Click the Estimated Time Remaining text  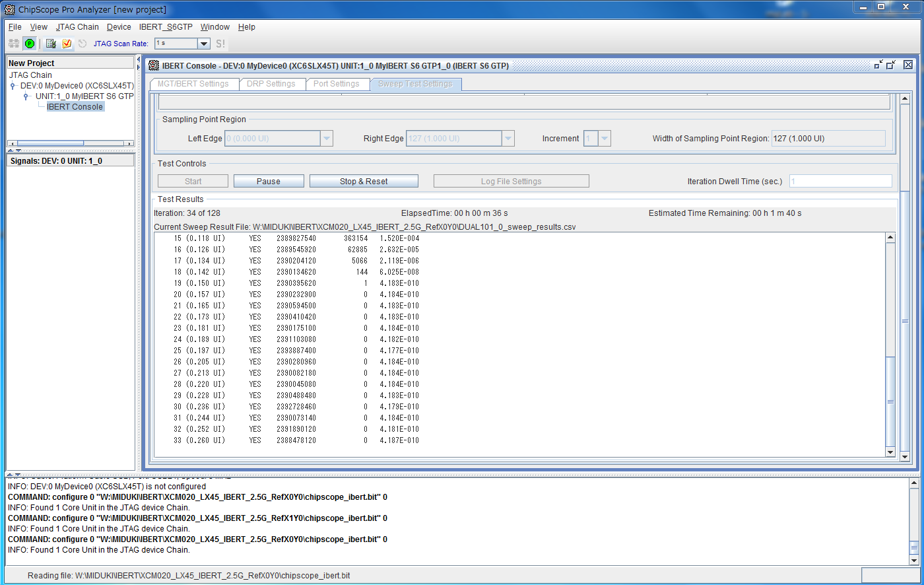click(725, 213)
